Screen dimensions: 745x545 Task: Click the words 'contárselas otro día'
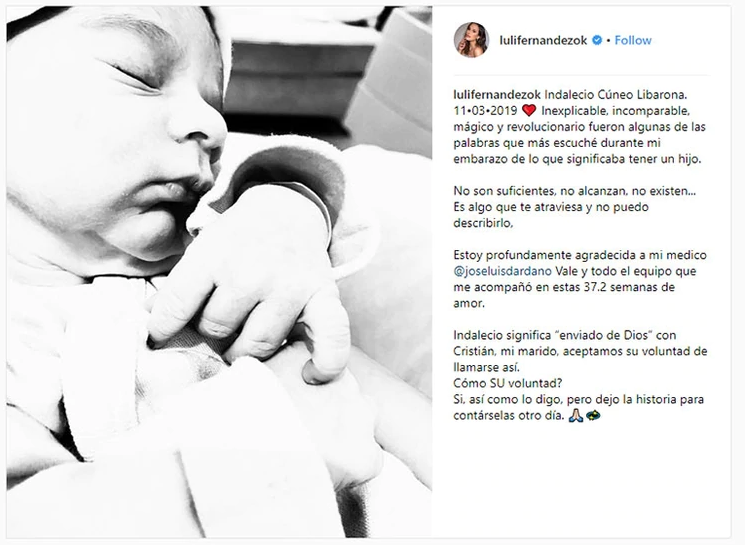[508, 416]
